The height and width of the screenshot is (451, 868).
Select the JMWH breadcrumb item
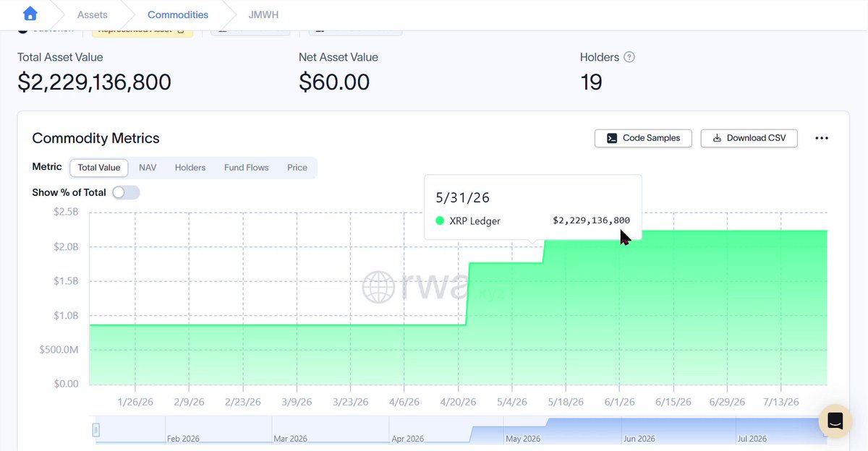point(263,14)
